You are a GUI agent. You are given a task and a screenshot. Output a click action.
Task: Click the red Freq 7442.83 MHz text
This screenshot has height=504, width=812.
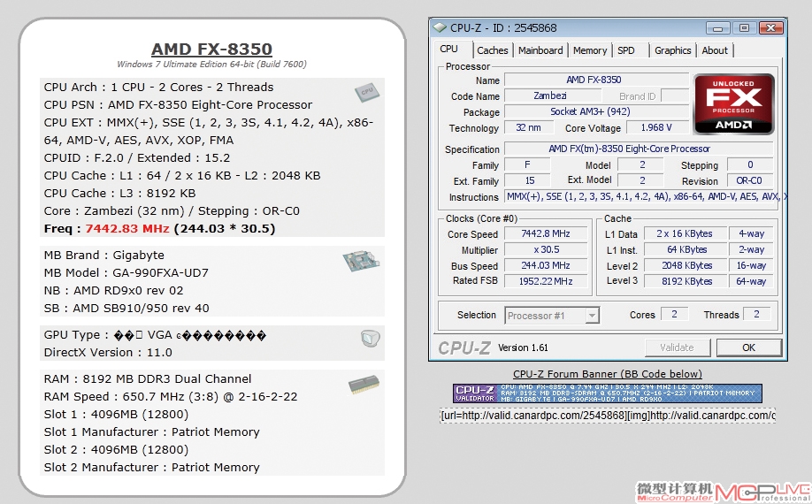(x=127, y=229)
